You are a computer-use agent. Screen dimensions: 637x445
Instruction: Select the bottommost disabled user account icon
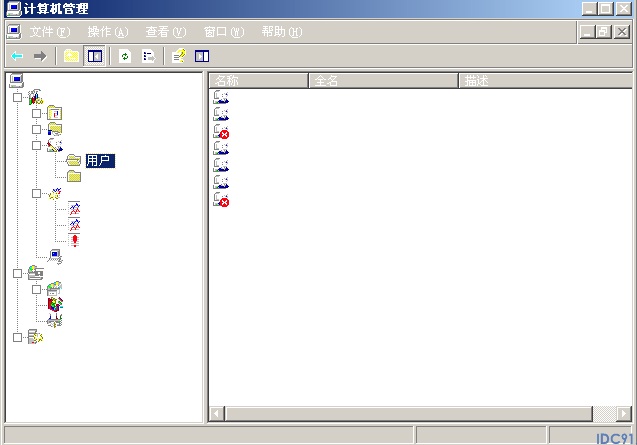(x=221, y=199)
